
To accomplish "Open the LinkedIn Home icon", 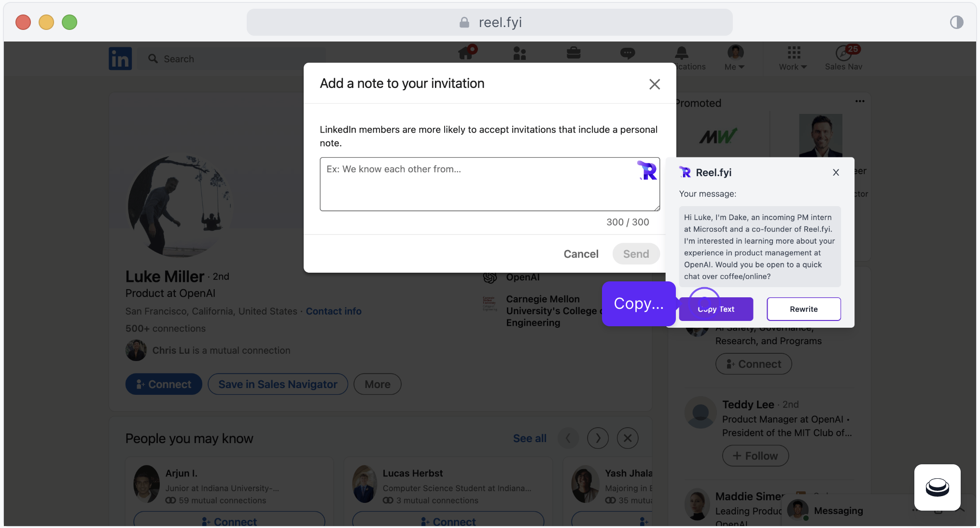I will 467,52.
